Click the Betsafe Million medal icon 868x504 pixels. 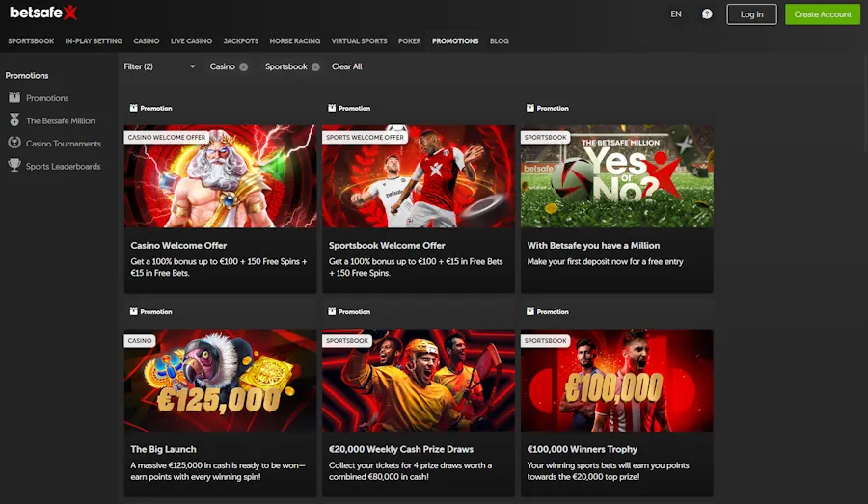pos(14,120)
